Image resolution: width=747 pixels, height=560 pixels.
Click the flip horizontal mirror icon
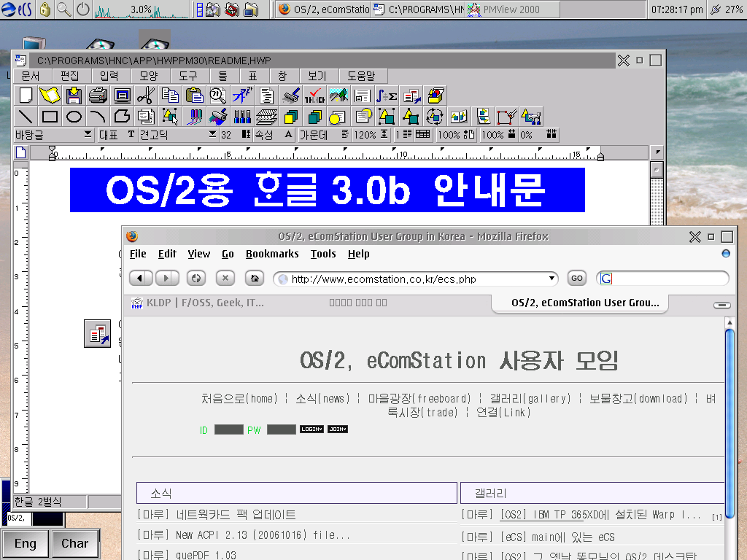pos(458,117)
